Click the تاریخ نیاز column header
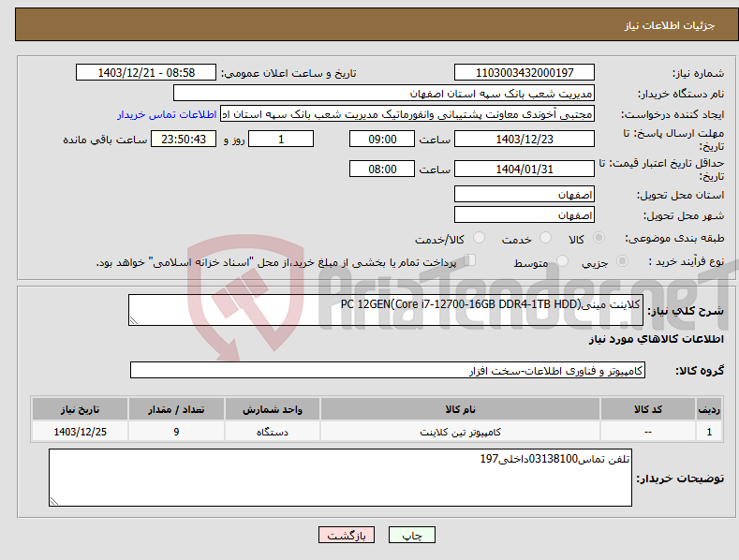The width and height of the screenshot is (739, 560). coord(81,409)
